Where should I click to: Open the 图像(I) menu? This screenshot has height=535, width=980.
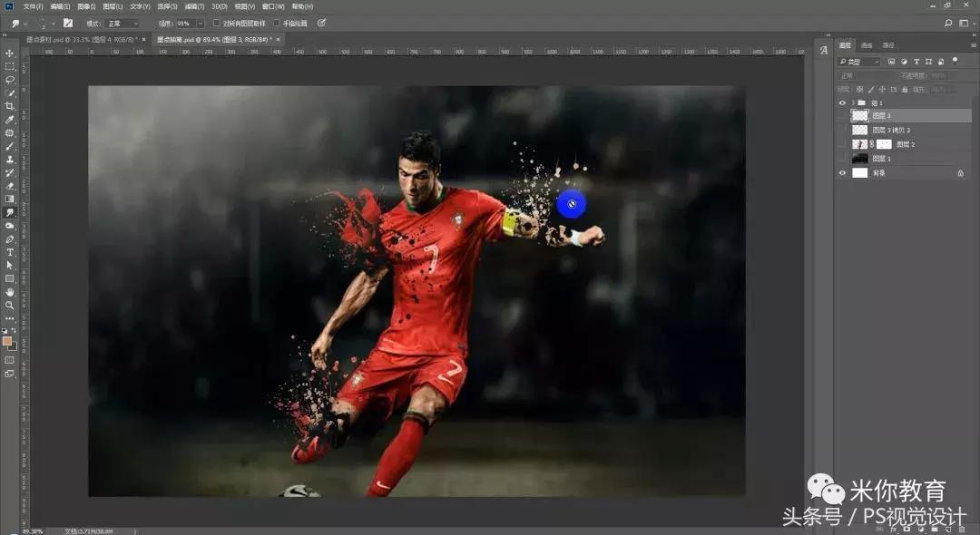click(86, 7)
